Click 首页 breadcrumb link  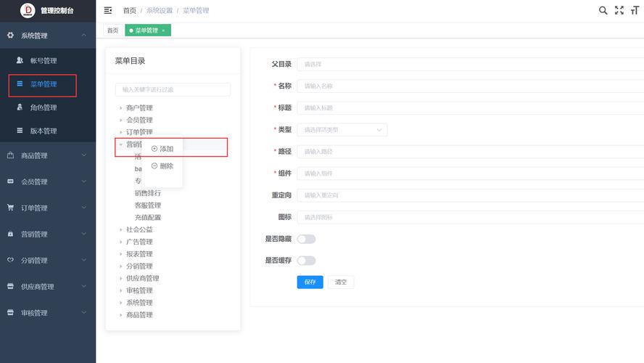pos(129,11)
